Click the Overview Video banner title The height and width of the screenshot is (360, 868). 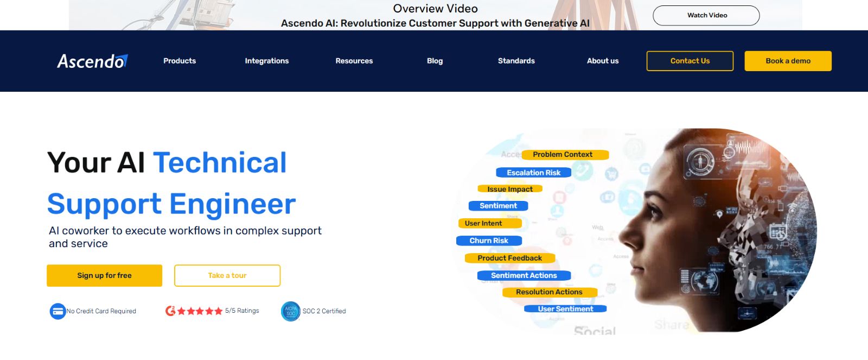[436, 9]
